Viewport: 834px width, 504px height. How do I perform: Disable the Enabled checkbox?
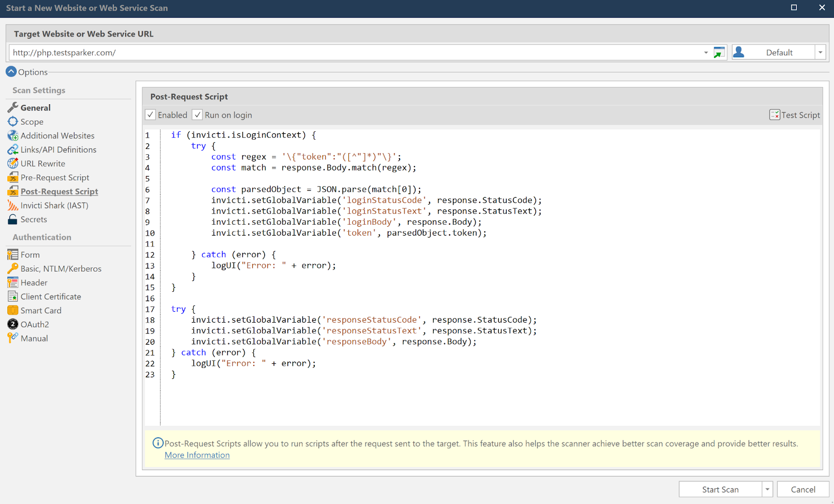(x=150, y=114)
